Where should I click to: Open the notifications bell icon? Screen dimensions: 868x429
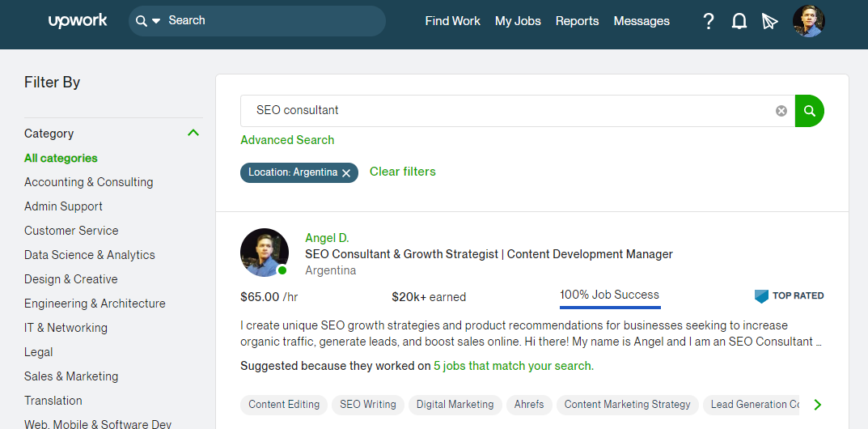click(x=739, y=21)
